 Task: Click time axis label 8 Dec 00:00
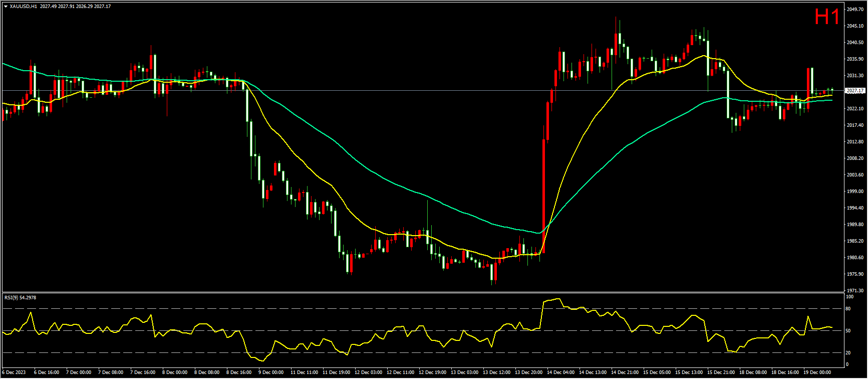[x=175, y=372]
